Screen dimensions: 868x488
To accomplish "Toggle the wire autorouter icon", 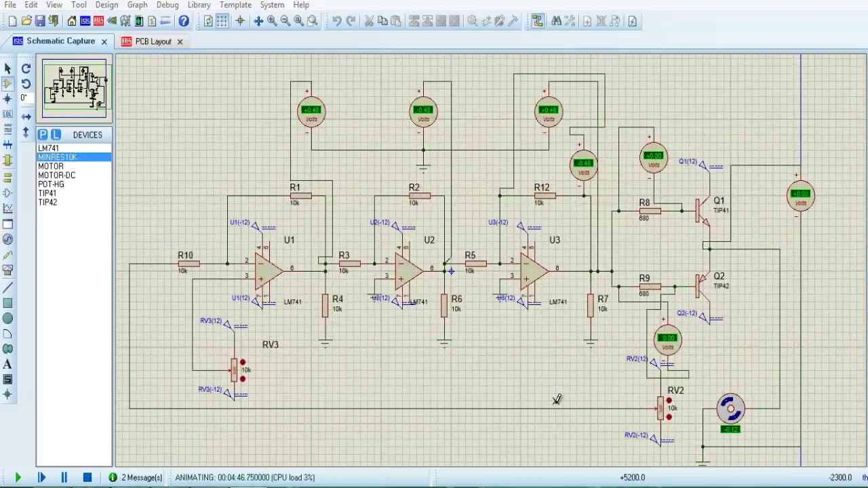I will tap(538, 21).
